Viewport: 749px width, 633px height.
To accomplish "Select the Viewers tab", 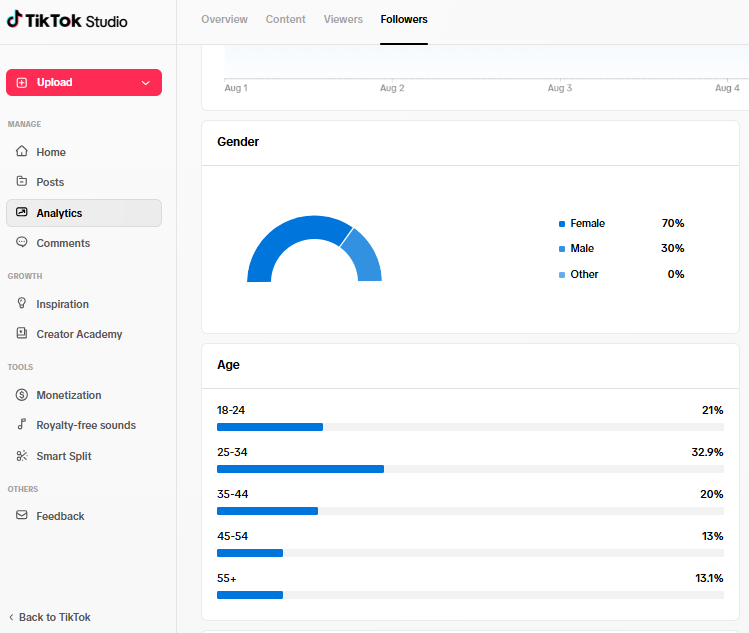I will coord(343,20).
